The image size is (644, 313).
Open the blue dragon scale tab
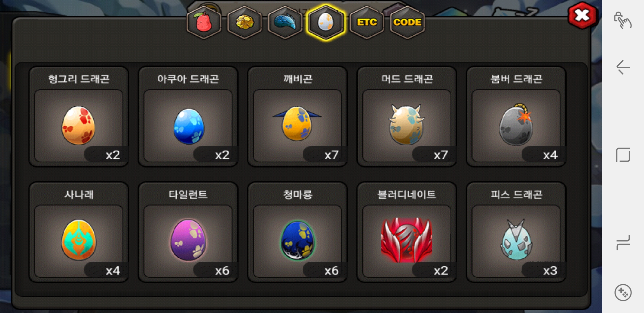(285, 23)
